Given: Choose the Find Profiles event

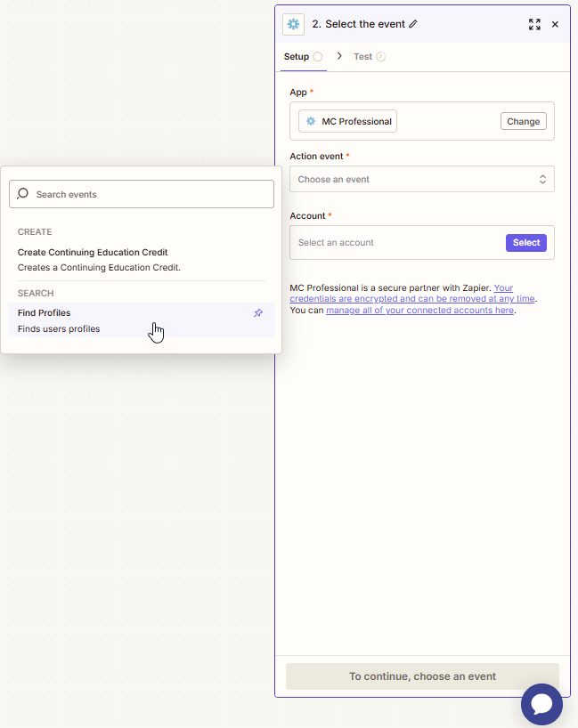Looking at the screenshot, I should tap(142, 320).
